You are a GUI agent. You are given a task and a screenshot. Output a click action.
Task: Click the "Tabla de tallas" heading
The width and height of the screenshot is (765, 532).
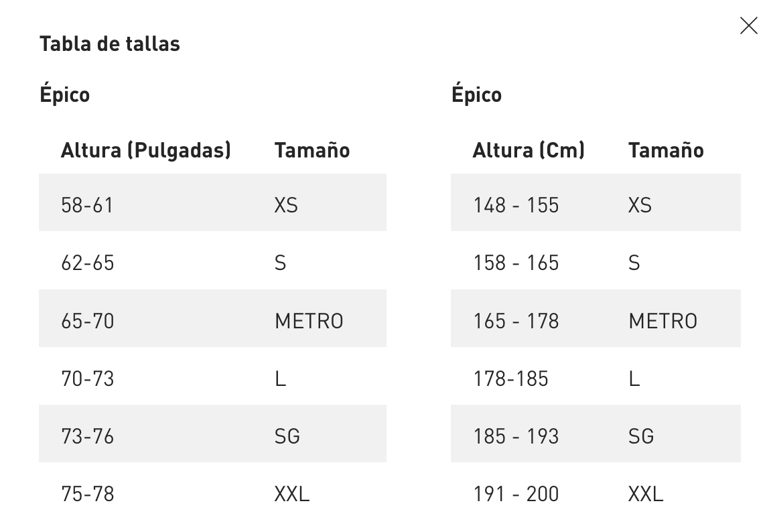[110, 44]
